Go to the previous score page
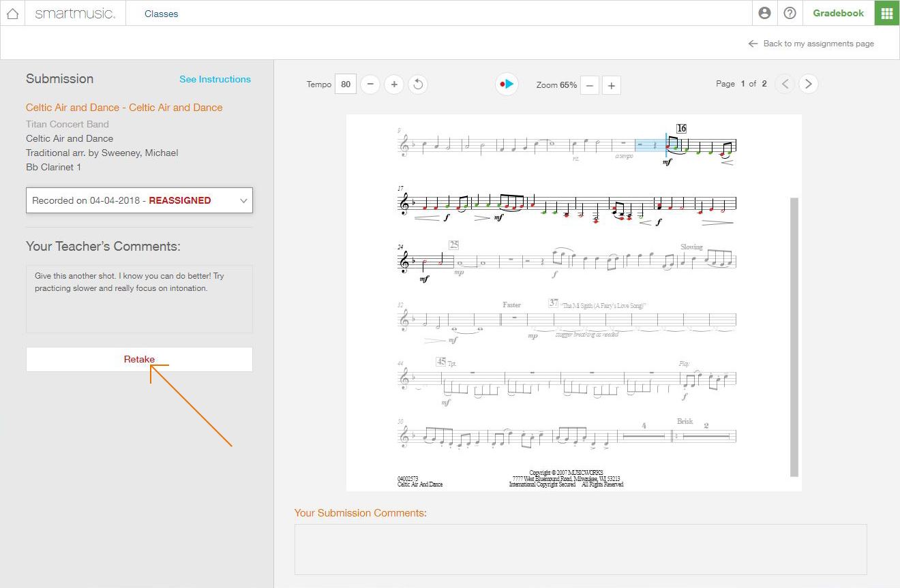Image resolution: width=900 pixels, height=588 pixels. coord(785,84)
